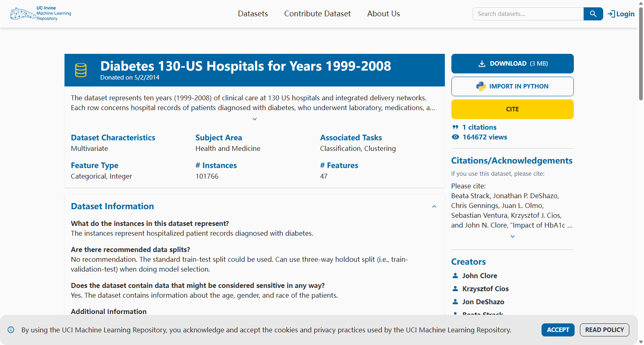The width and height of the screenshot is (644, 345).
Task: Click the views eye icon
Action: click(x=455, y=137)
